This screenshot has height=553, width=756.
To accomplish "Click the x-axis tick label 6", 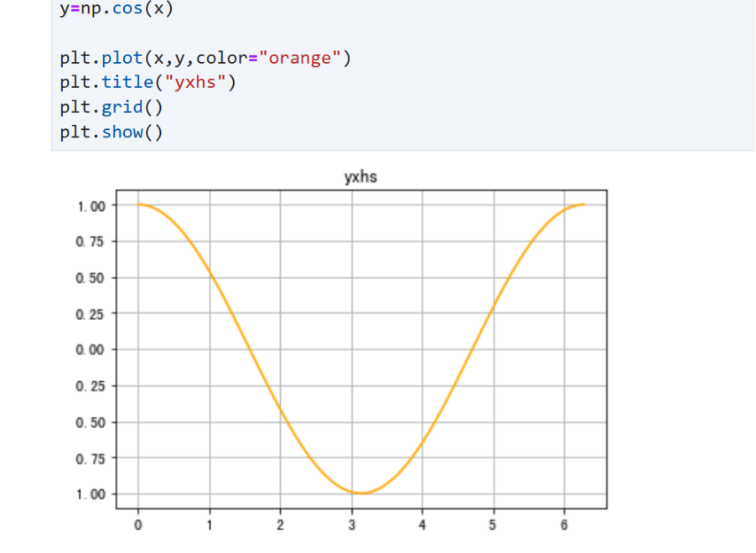I will [x=564, y=525].
